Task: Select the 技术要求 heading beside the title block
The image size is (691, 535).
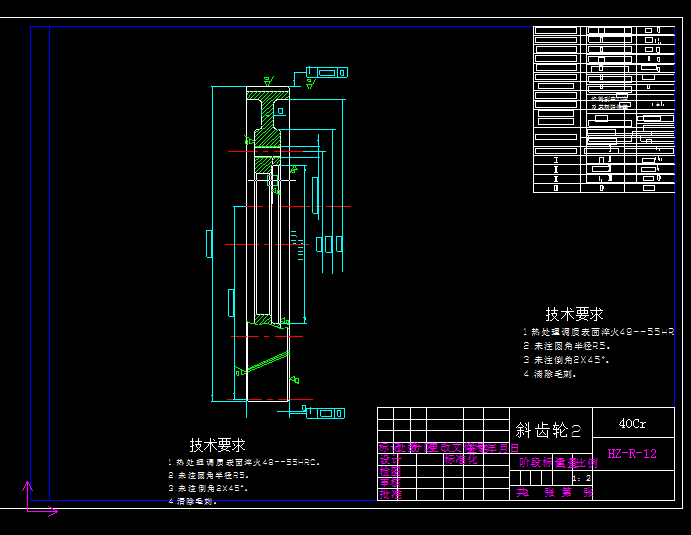Action: [574, 314]
